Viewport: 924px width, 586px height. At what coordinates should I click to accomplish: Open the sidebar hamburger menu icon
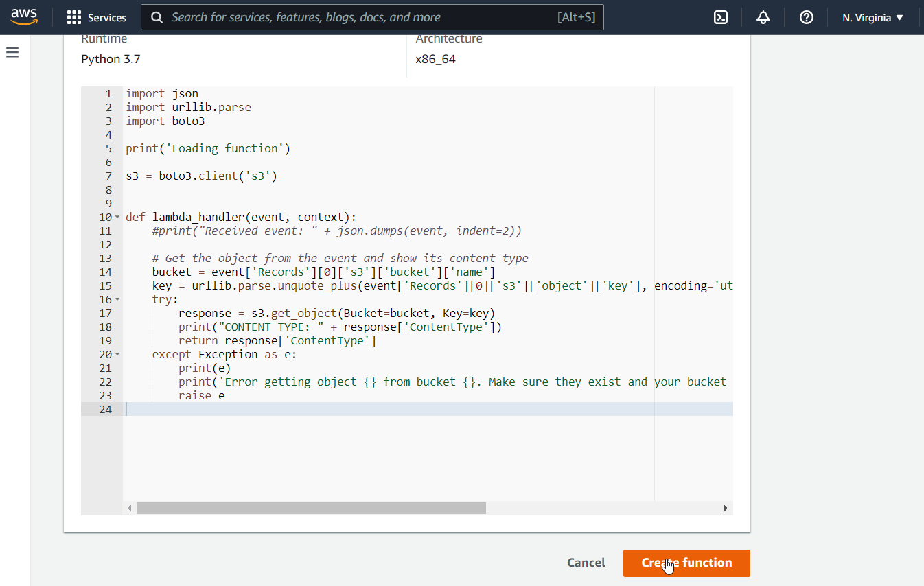pos(12,51)
